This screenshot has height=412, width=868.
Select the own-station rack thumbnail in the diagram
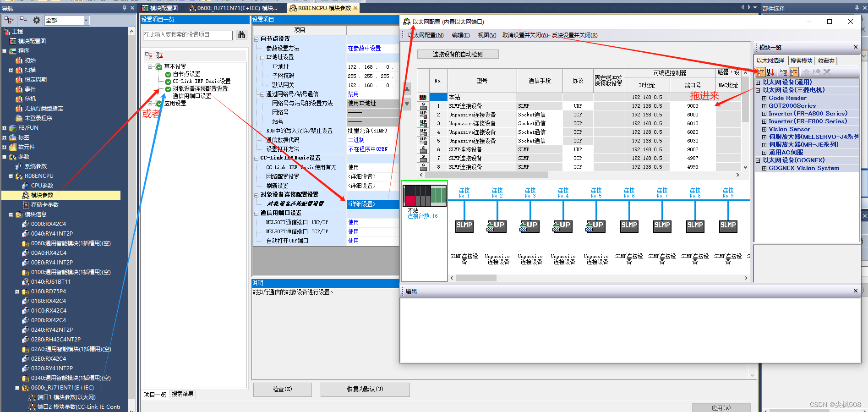pos(425,196)
